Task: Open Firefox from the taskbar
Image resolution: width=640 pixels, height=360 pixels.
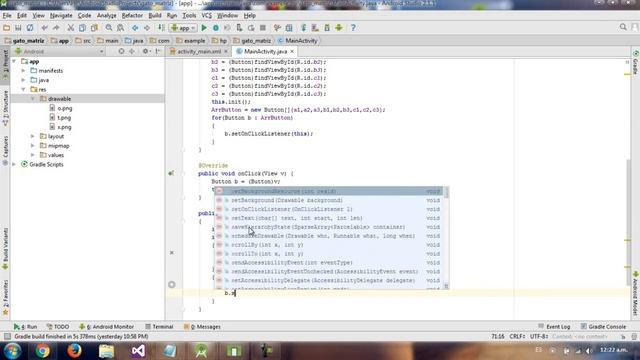Action: tap(74, 351)
